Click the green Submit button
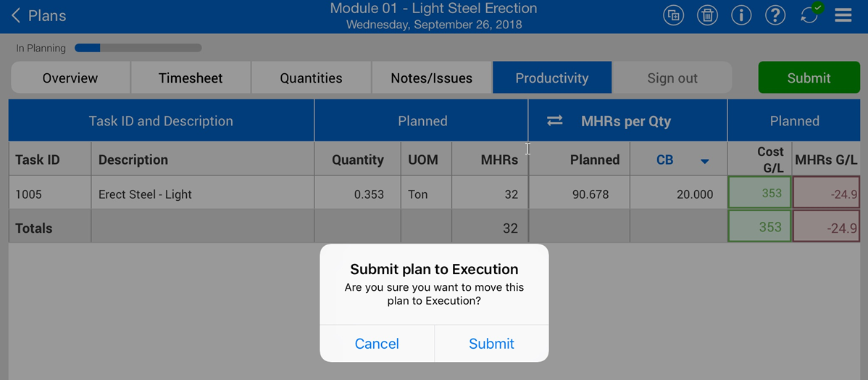This screenshot has height=380, width=868. (809, 78)
